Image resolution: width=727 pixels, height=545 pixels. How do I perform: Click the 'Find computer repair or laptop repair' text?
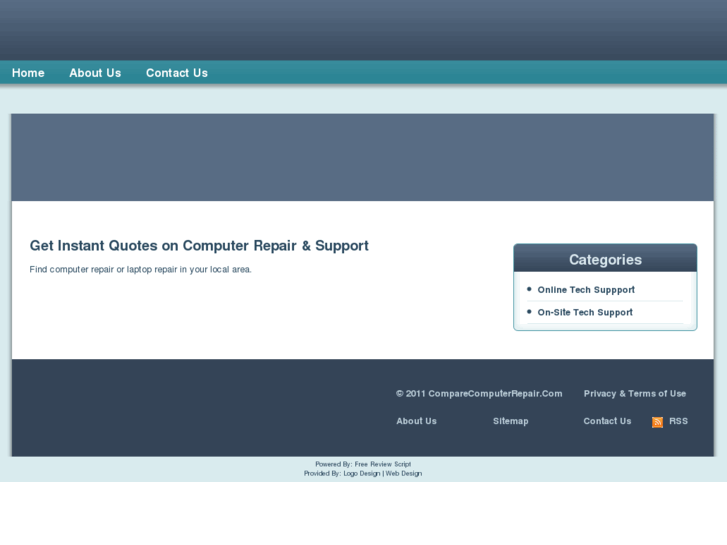[140, 269]
